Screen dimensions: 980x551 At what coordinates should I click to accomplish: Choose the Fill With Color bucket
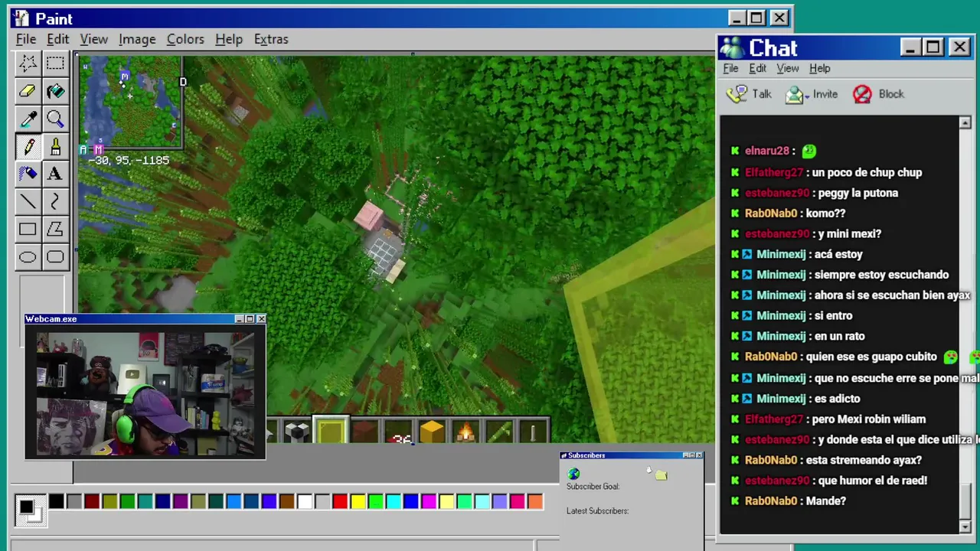55,91
